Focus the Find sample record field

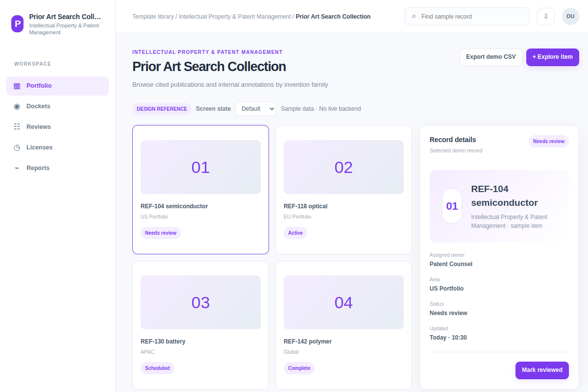pos(467,17)
